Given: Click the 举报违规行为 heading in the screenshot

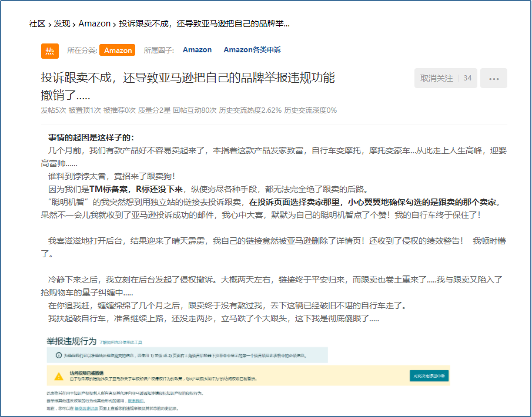Looking at the screenshot, I should click(71, 341).
